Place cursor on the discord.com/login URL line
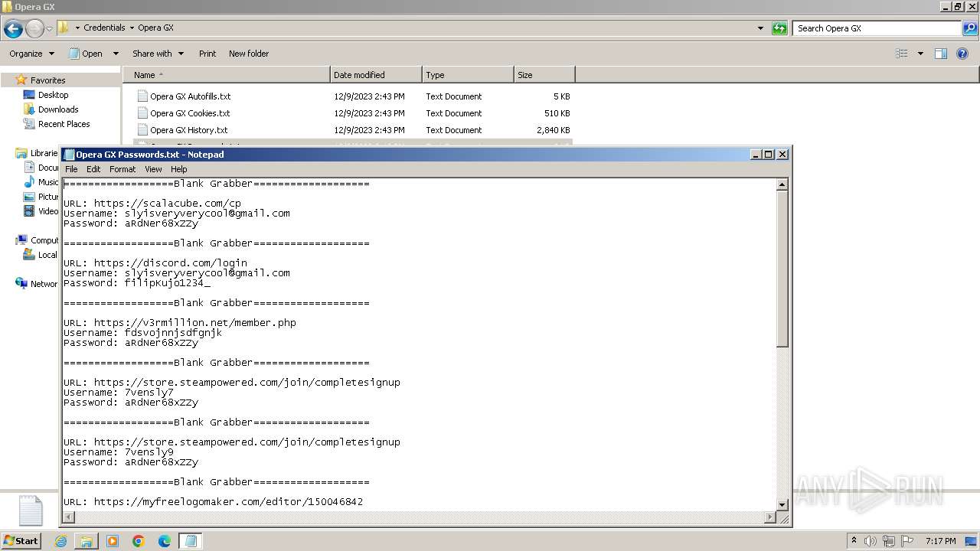Screen dimensions: 980x551 155,263
